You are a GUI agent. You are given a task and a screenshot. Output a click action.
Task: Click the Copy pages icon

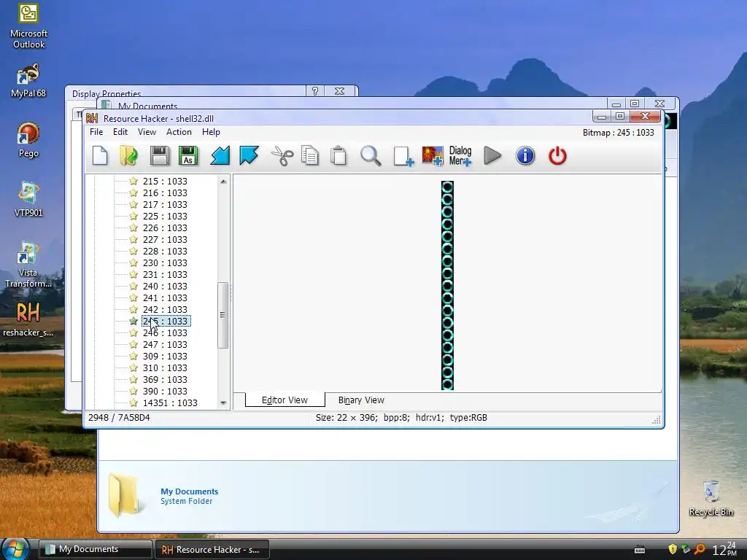point(310,156)
